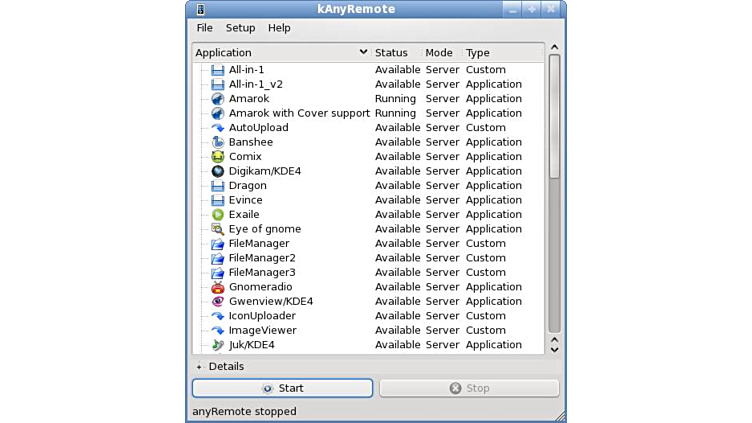This screenshot has width=752, height=423.
Task: Click the vertical scrollbar of application list
Action: point(554,200)
